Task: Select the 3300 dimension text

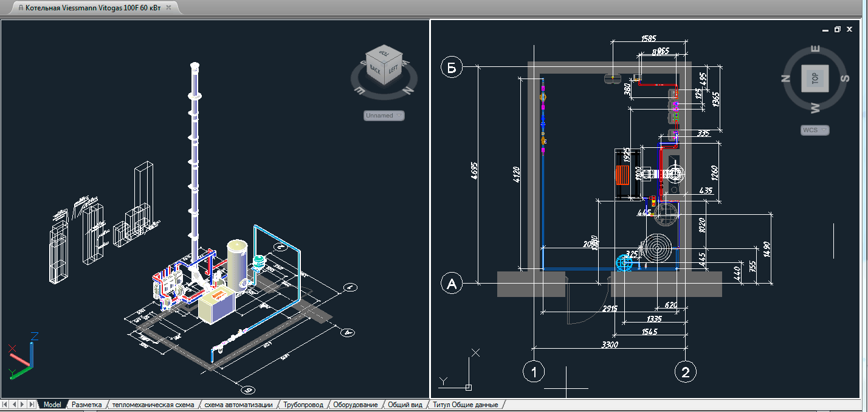Action: (609, 344)
